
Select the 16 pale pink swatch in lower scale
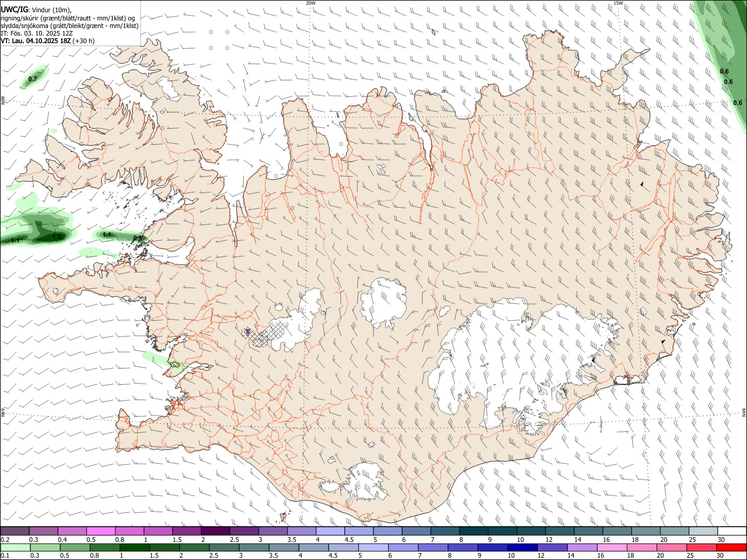[612, 548]
